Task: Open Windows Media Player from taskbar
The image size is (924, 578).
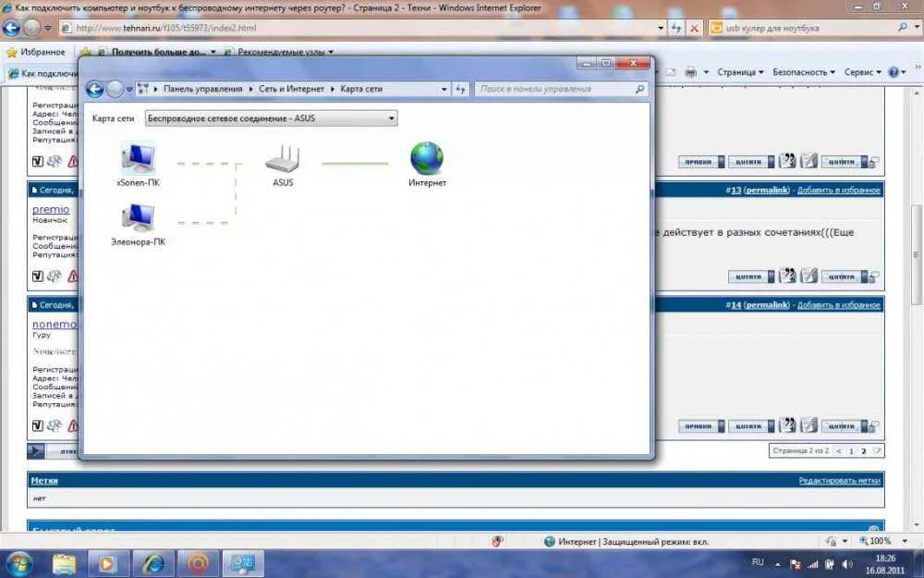Action: [x=108, y=564]
